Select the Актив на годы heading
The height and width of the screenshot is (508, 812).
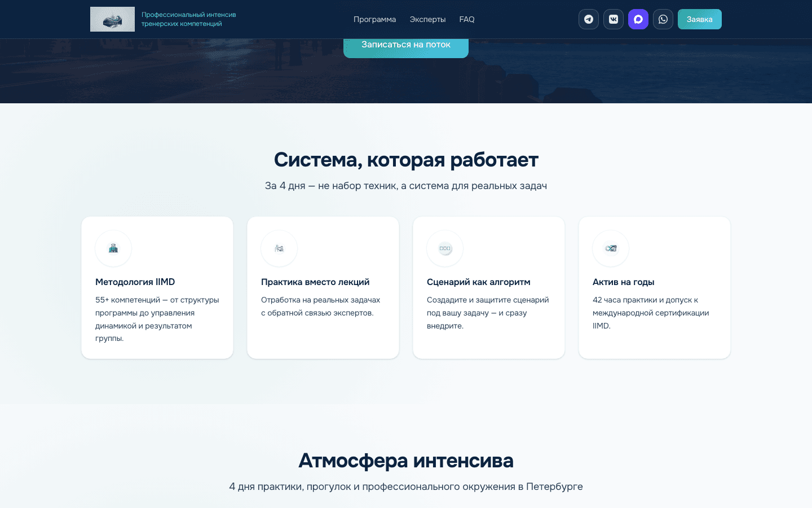point(624,282)
